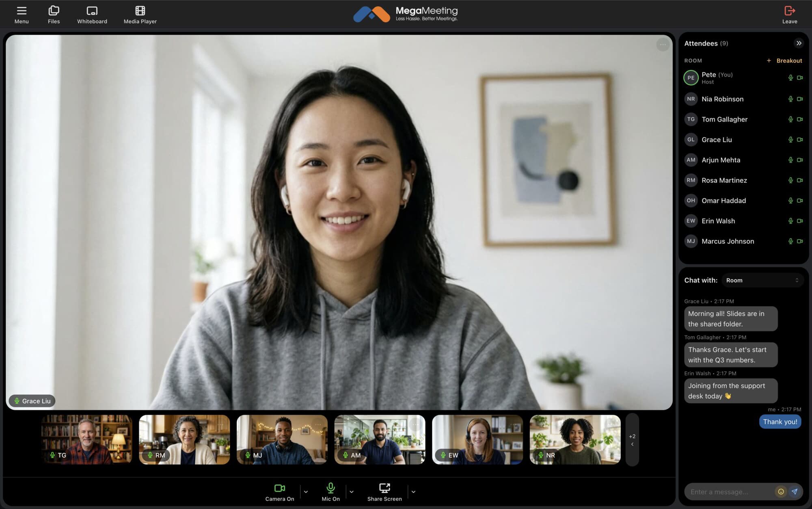812x509 pixels.
Task: Send the chat message
Action: pyautogui.click(x=795, y=492)
